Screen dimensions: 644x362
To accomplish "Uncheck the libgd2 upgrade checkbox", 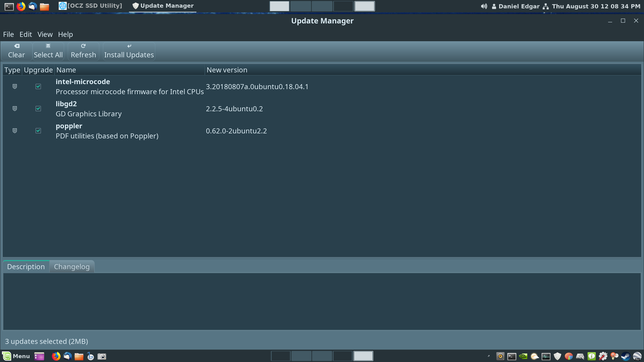I will [38, 108].
